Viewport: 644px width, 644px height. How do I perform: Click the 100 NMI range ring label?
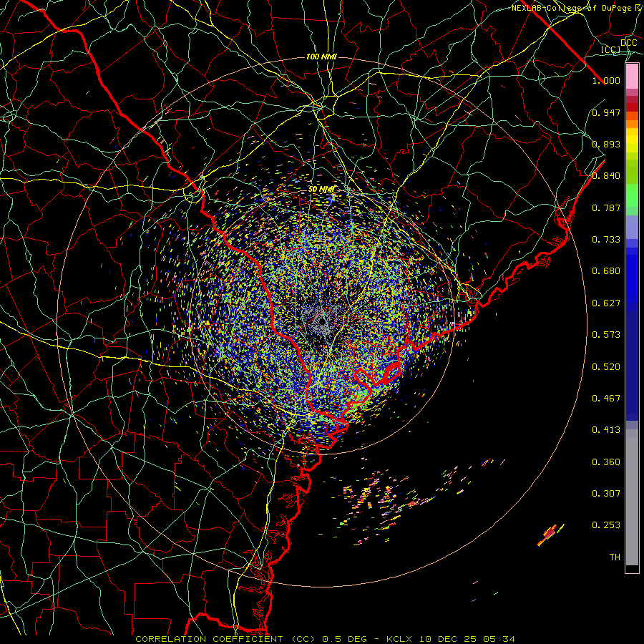click(x=321, y=57)
